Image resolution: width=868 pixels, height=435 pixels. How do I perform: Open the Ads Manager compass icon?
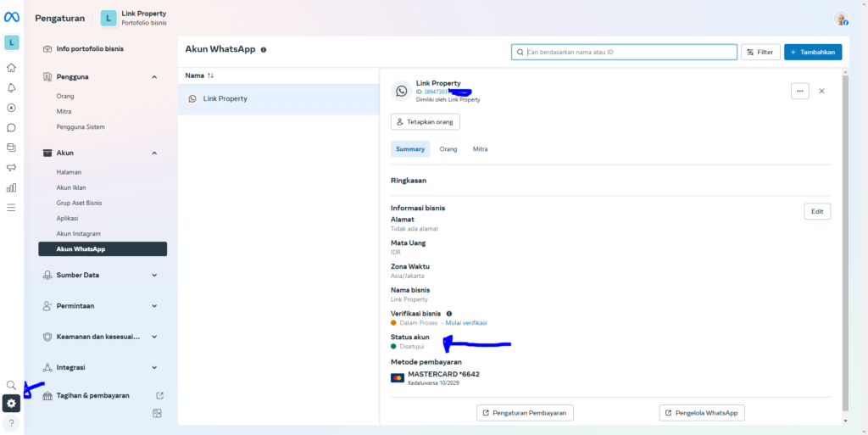pyautogui.click(x=11, y=108)
